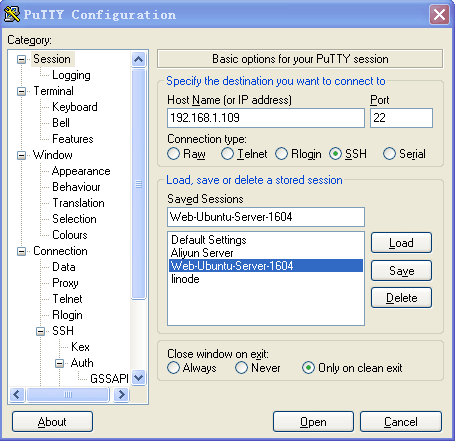The height and width of the screenshot is (441, 455).
Task: Click the Port input field
Action: click(401, 118)
